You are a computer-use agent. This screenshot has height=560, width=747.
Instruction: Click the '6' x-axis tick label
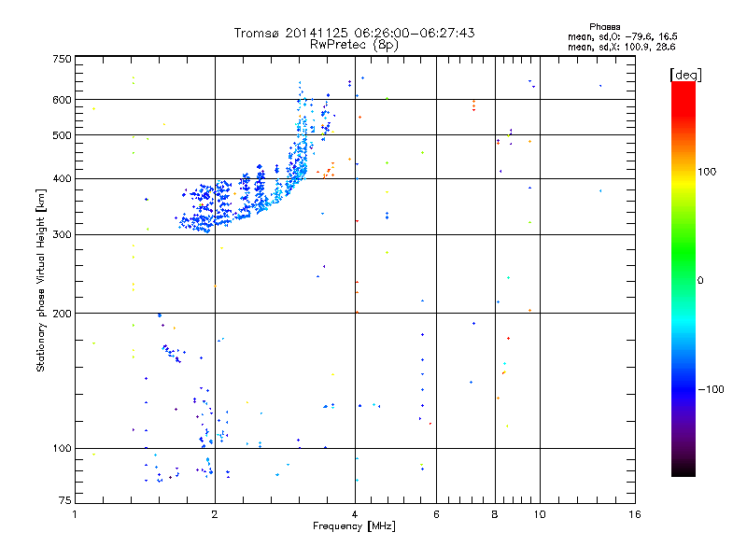(436, 514)
